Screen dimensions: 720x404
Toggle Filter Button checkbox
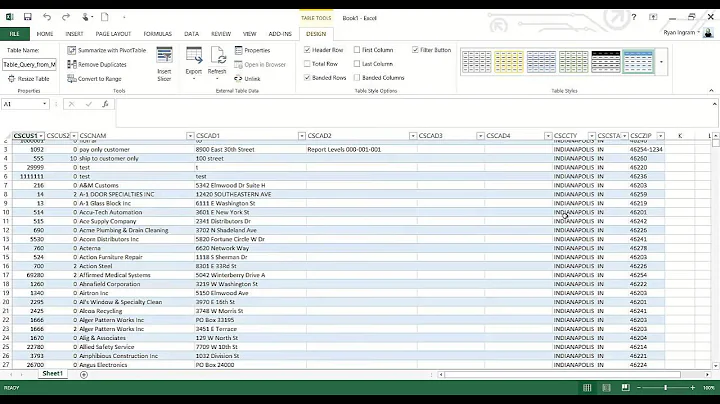tap(415, 50)
